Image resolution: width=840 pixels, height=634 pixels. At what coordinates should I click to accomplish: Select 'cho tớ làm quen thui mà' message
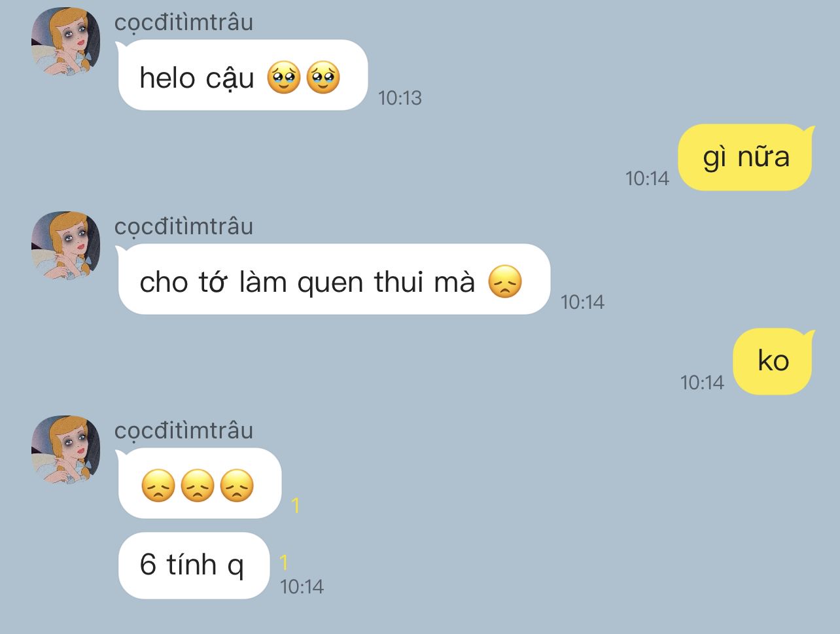click(x=333, y=279)
